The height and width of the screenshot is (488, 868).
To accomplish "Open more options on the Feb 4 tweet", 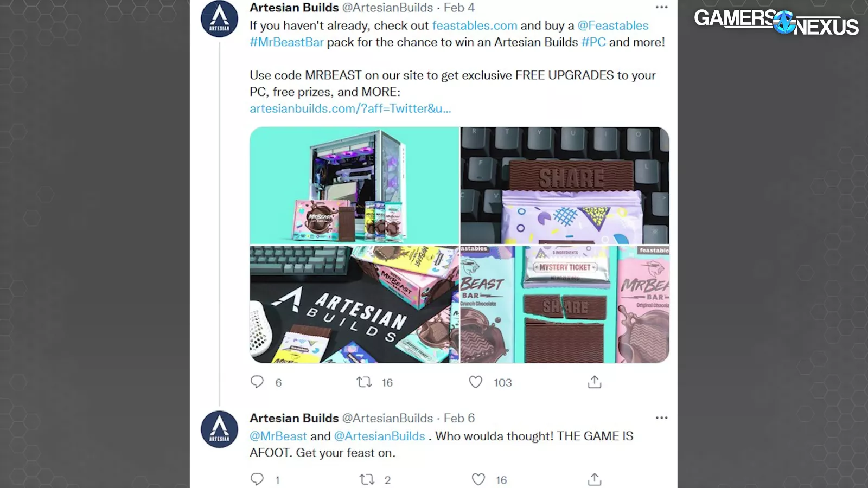I will point(661,7).
